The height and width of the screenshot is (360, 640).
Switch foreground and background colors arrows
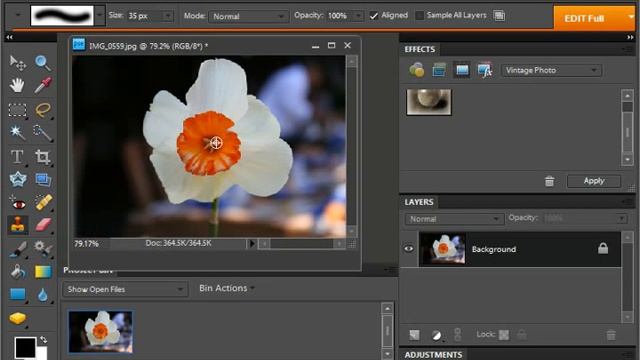44,340
